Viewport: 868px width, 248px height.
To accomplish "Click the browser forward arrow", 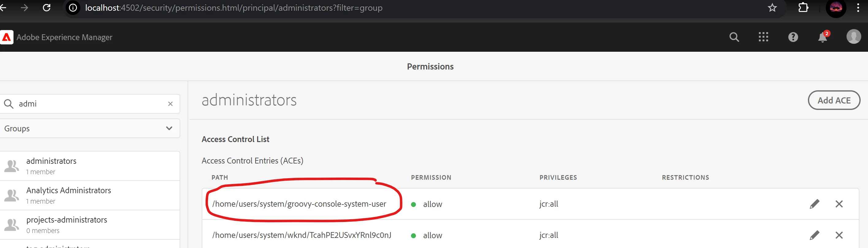I will point(24,7).
